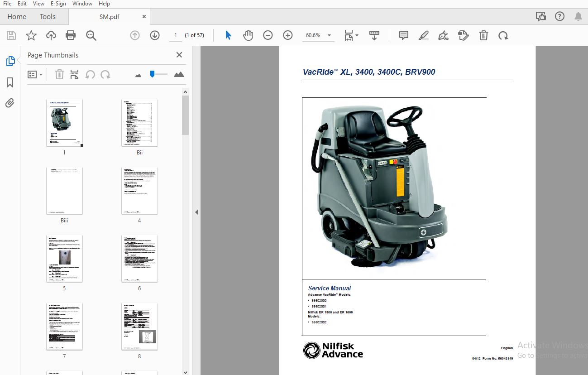Go to the next page arrow
This screenshot has height=375, width=588.
pyautogui.click(x=155, y=35)
